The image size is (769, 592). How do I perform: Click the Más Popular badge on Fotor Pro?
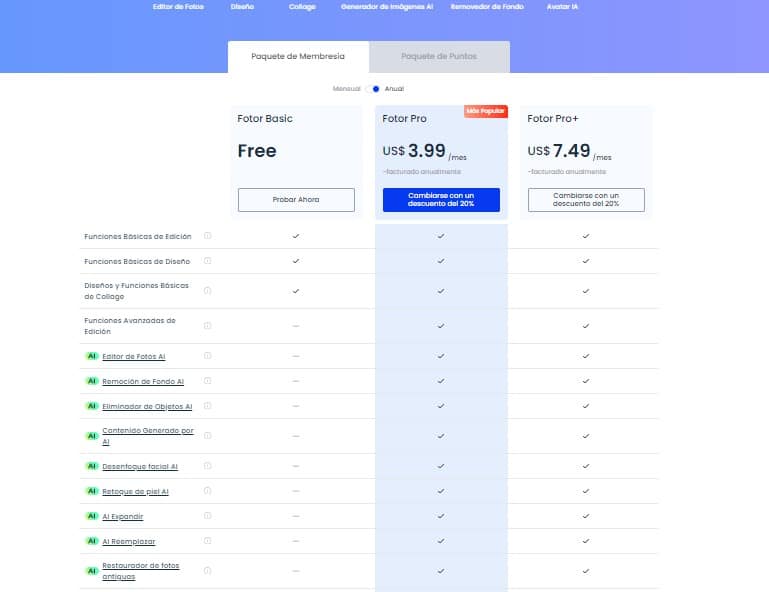pyautogui.click(x=486, y=111)
